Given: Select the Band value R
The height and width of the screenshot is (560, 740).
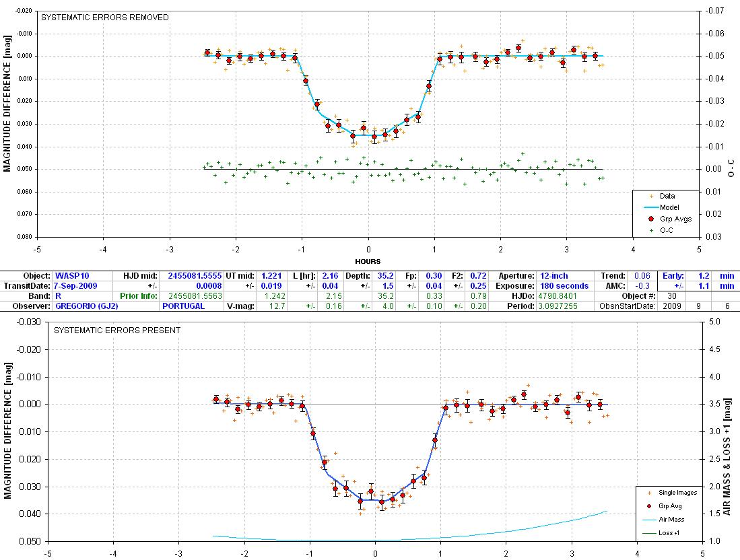Looking at the screenshot, I should click(x=59, y=295).
